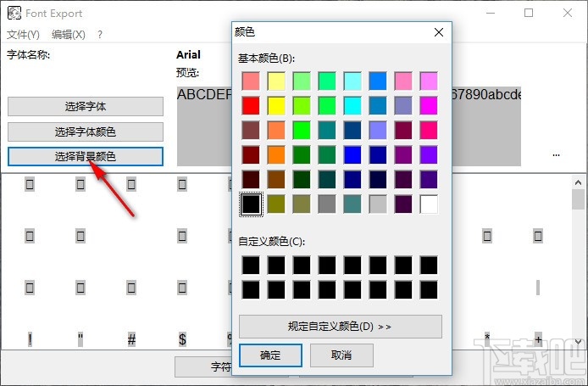
Task: Click the 选择字体颜色 button
Action: click(x=86, y=131)
